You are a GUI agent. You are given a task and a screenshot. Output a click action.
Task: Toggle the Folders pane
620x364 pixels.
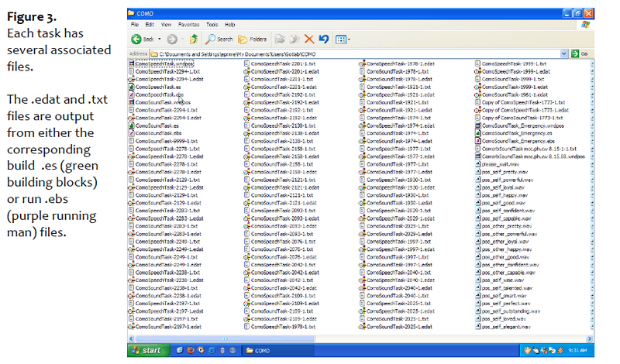(253, 39)
